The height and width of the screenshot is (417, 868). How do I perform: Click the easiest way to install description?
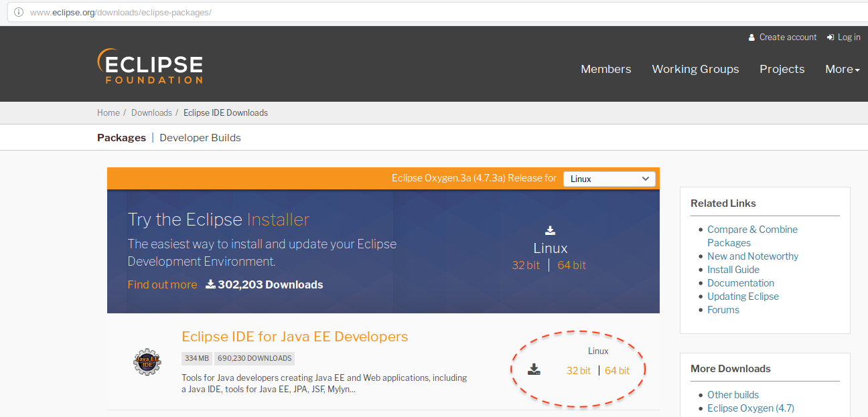pyautogui.click(x=262, y=252)
